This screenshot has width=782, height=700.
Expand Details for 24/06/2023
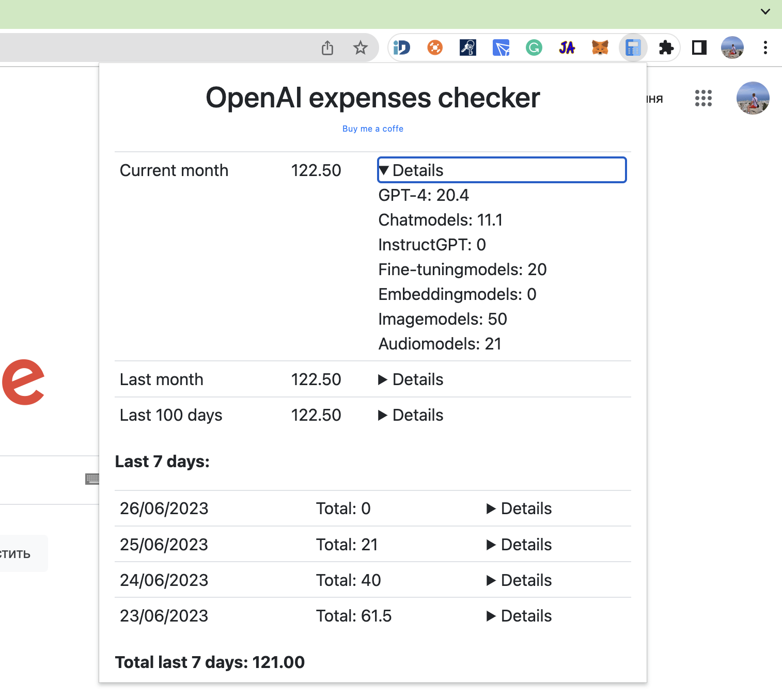click(520, 580)
